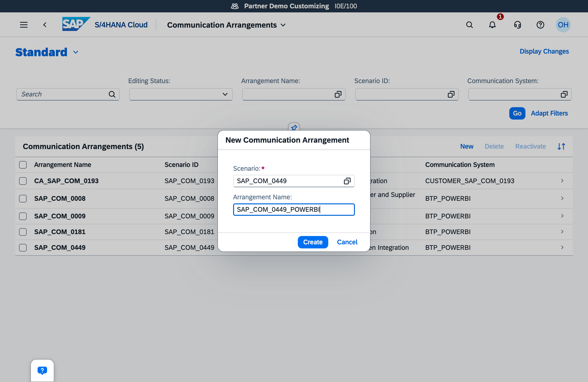Navigate into the SAP_COM_0008 row arrow
The image size is (588, 382).
click(x=562, y=198)
